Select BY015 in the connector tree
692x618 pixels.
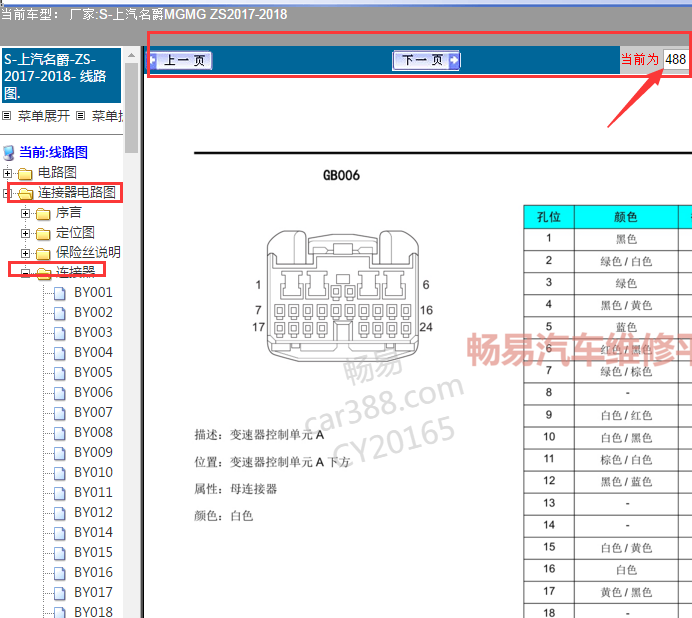pyautogui.click(x=93, y=552)
